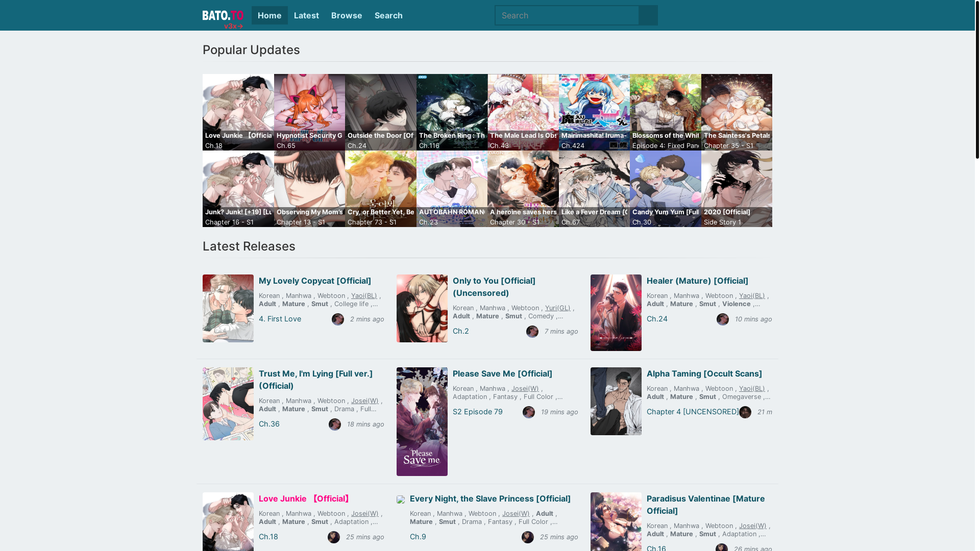Click Josei(W) tag under Please Save Me

(x=525, y=389)
